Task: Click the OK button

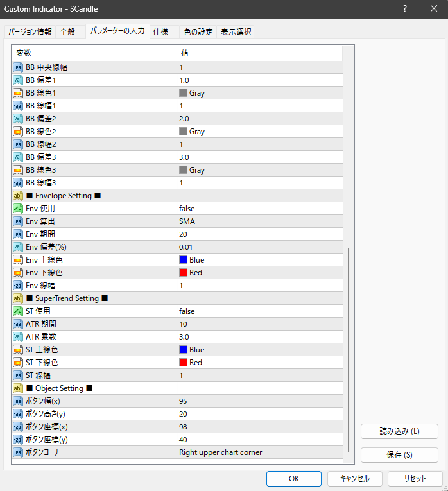Action: coord(294,478)
